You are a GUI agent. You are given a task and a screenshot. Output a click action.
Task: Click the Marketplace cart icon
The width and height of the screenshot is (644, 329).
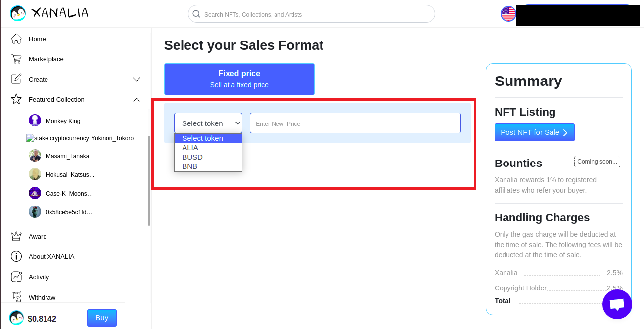(x=16, y=59)
